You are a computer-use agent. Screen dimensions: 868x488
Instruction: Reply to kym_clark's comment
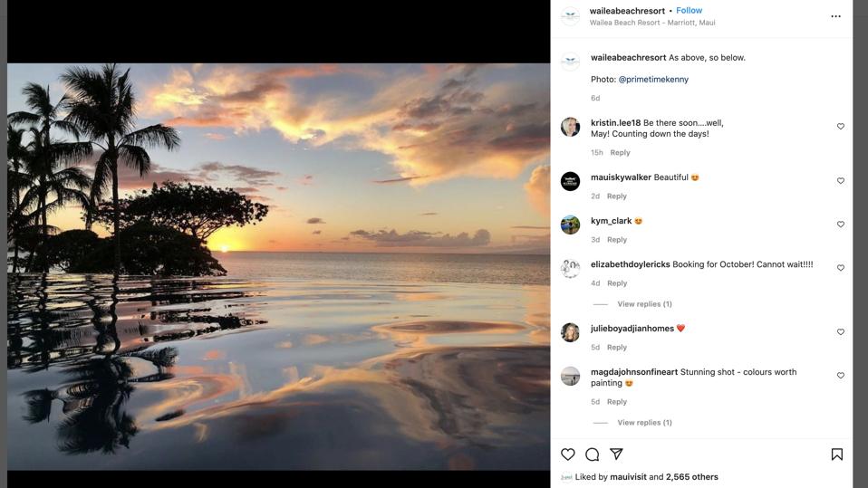coord(617,240)
